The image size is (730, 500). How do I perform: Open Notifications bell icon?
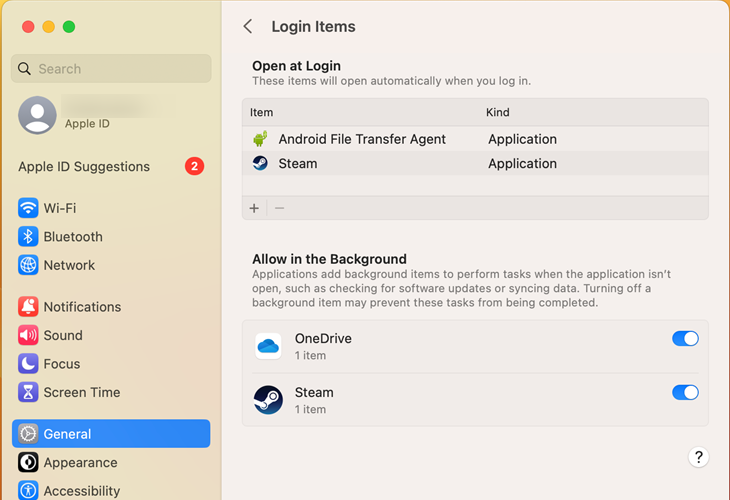pyautogui.click(x=28, y=307)
